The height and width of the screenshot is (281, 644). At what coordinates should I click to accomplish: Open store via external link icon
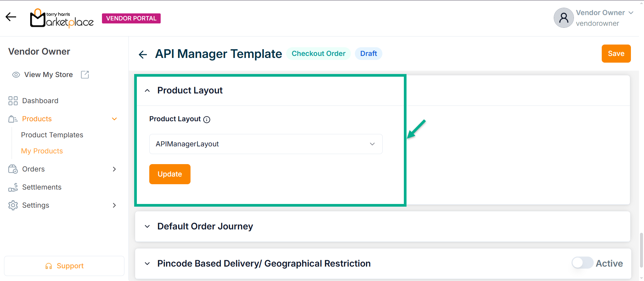click(x=85, y=75)
